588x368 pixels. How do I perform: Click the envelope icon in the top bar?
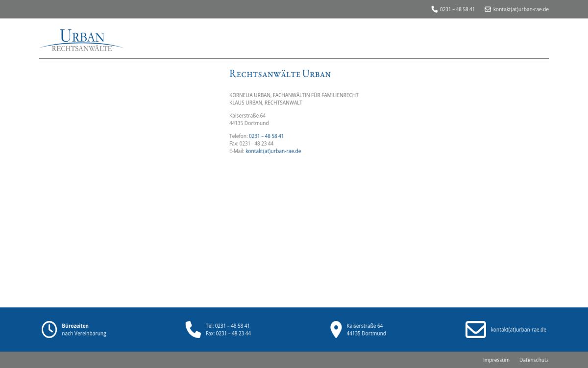point(487,9)
